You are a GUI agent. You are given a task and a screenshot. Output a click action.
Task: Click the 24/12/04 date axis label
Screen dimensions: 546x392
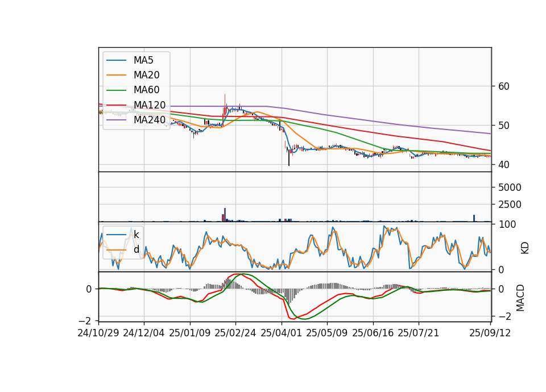tap(144, 333)
